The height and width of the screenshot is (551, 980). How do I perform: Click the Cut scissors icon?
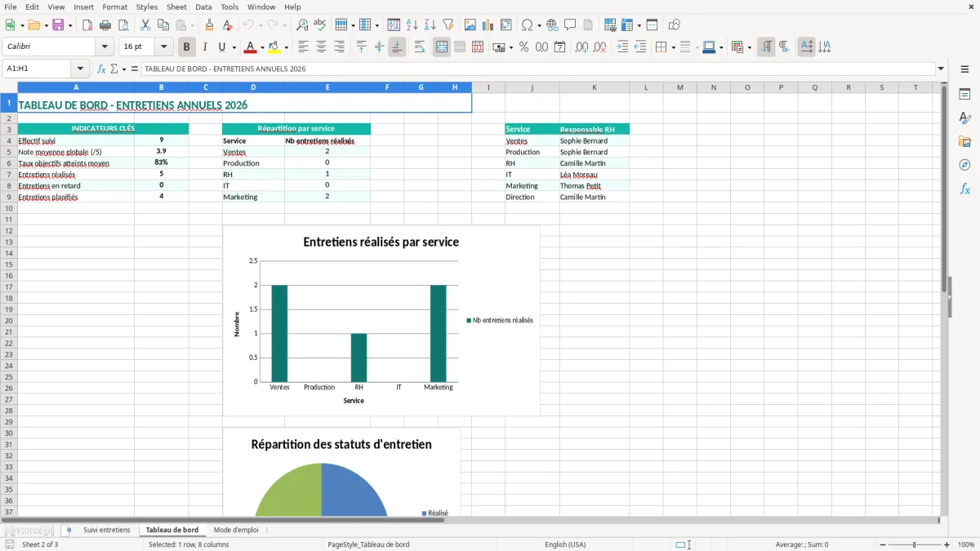[145, 25]
